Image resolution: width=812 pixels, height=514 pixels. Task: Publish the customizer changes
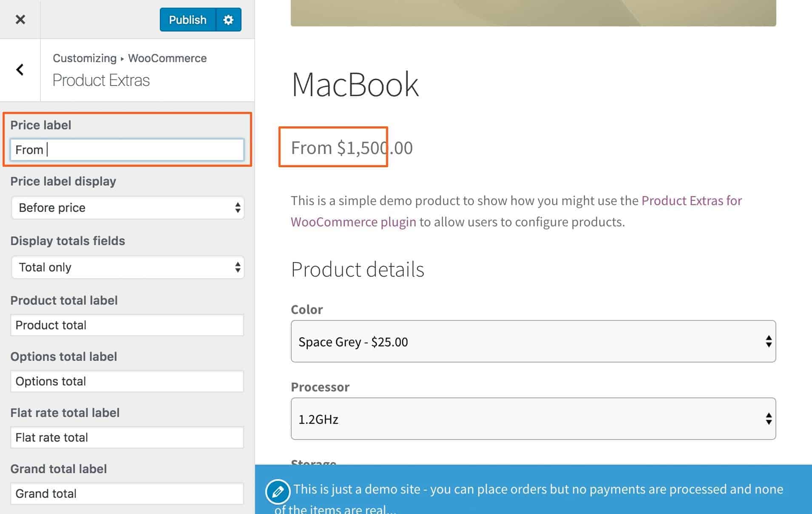tap(187, 20)
